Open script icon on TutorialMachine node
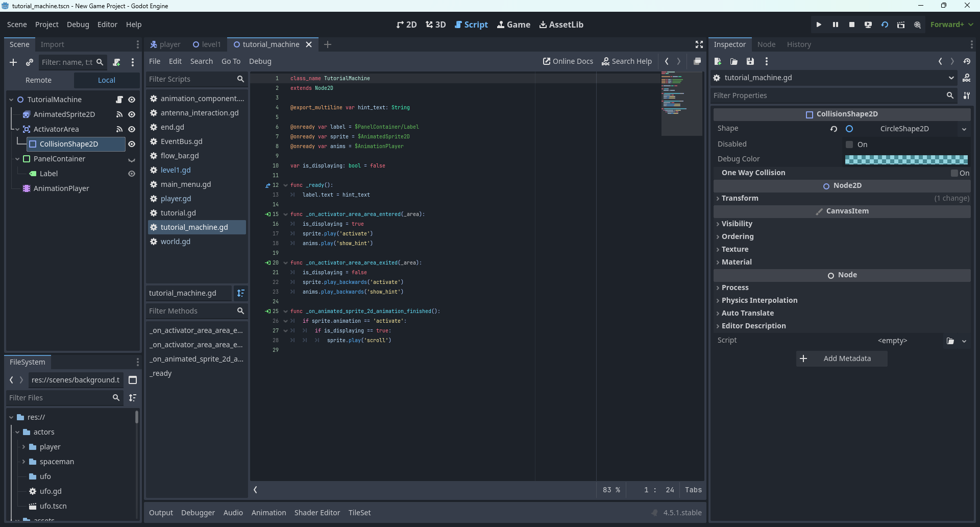Screen dimensions: 980x527 coord(119,100)
